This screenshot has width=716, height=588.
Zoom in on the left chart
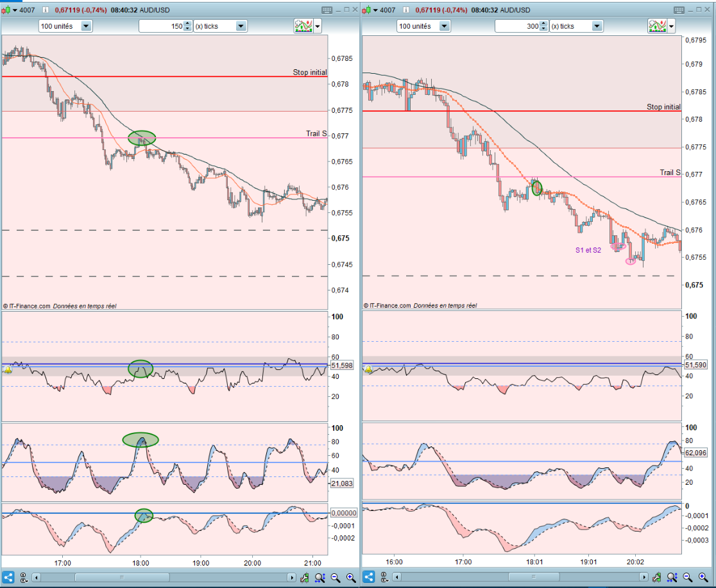tap(351, 578)
